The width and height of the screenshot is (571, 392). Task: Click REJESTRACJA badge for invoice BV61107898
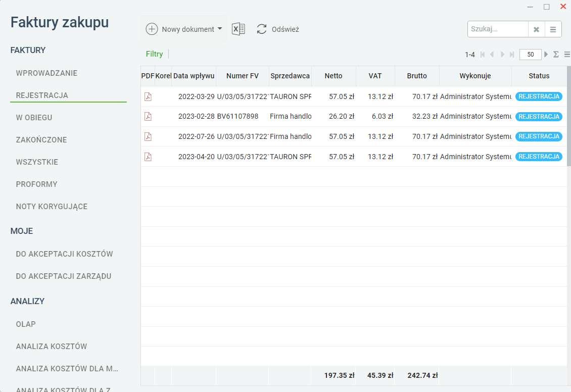click(539, 117)
